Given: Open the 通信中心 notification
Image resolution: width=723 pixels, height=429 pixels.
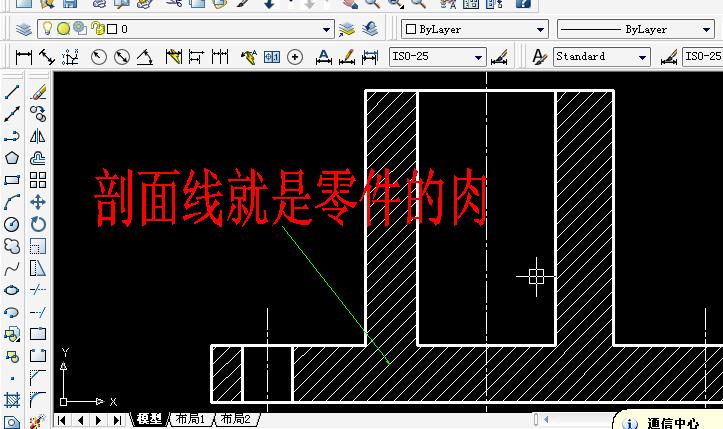Looking at the screenshot, I should (673, 422).
